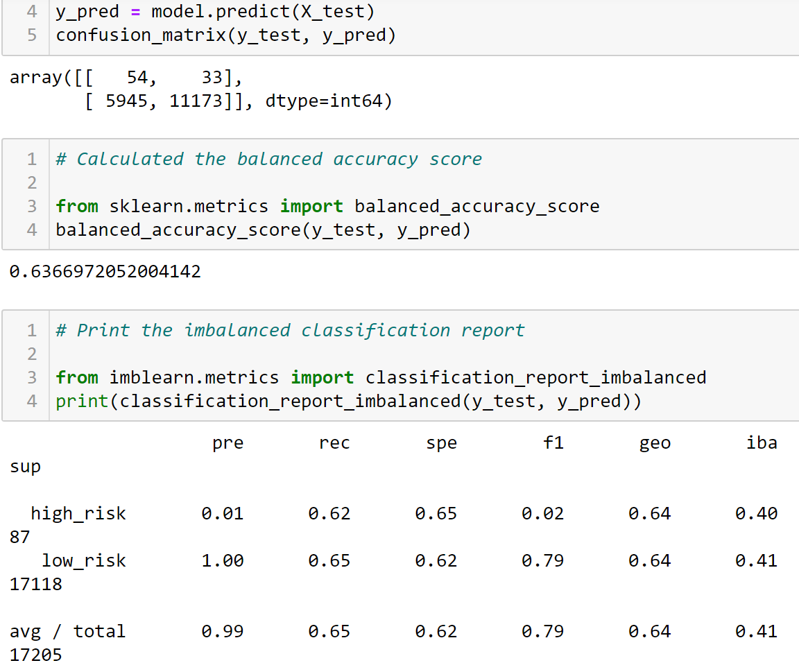Click the 'geo' column header

pos(655,443)
